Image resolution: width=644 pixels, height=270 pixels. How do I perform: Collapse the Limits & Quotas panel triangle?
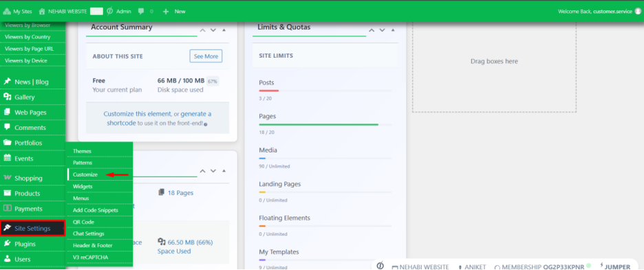[393, 30]
